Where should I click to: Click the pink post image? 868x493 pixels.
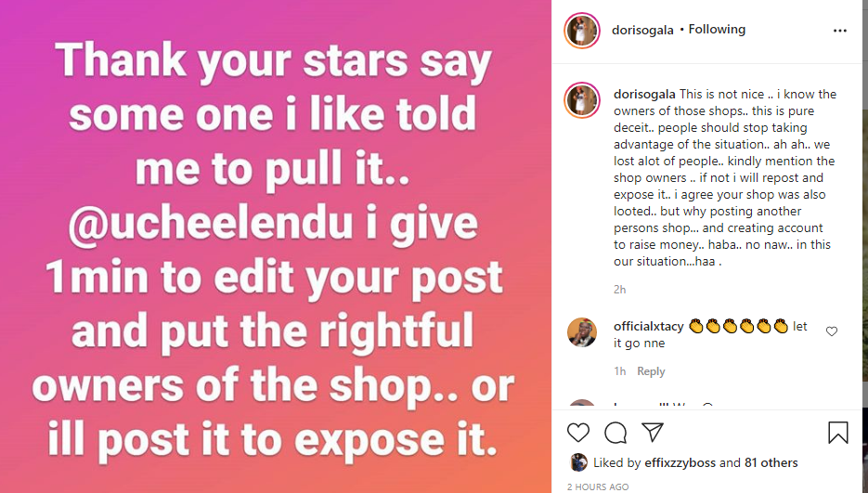click(276, 246)
